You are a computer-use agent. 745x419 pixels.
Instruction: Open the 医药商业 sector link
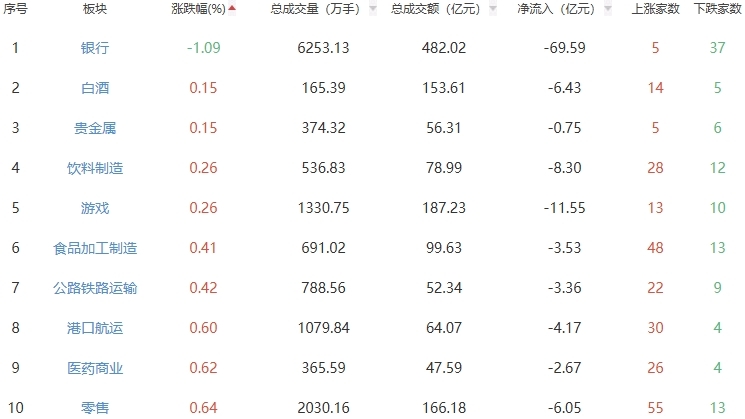click(95, 368)
